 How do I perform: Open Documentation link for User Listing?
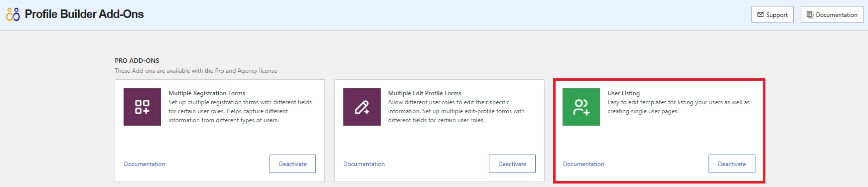point(583,164)
